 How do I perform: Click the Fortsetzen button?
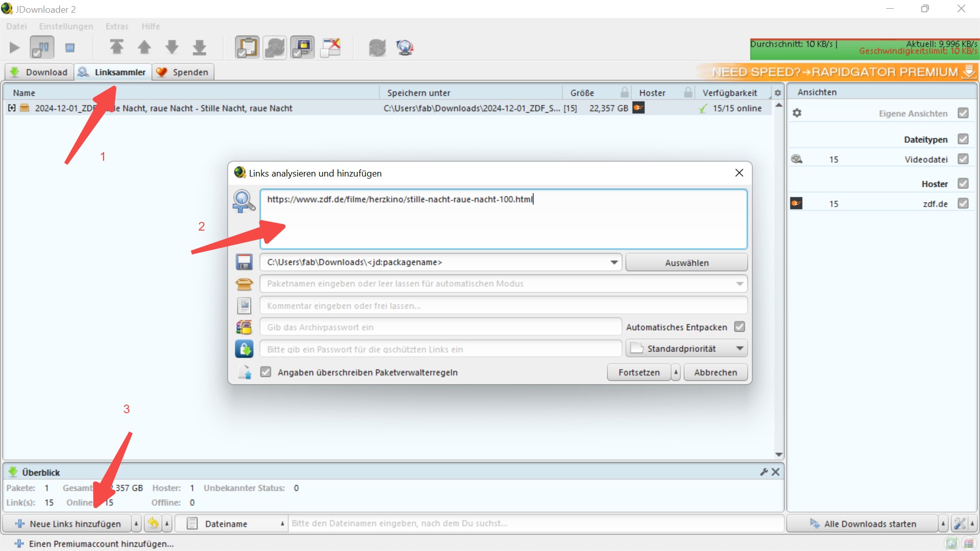point(639,372)
